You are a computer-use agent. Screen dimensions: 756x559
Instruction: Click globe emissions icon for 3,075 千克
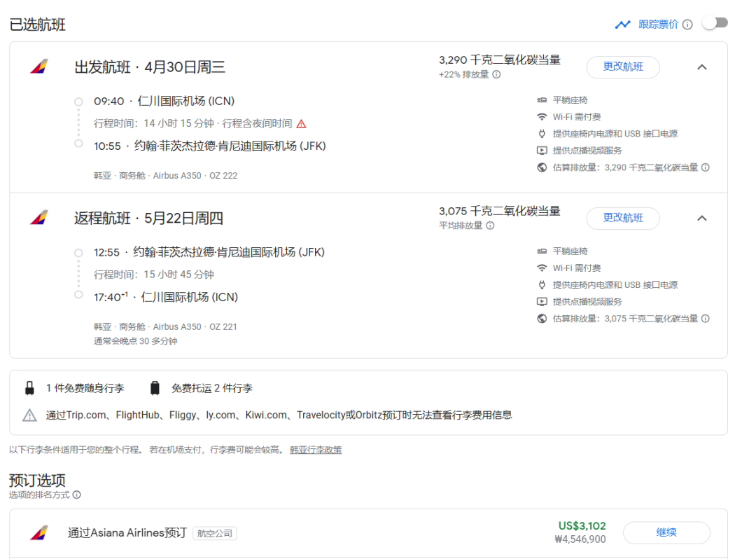coord(542,318)
